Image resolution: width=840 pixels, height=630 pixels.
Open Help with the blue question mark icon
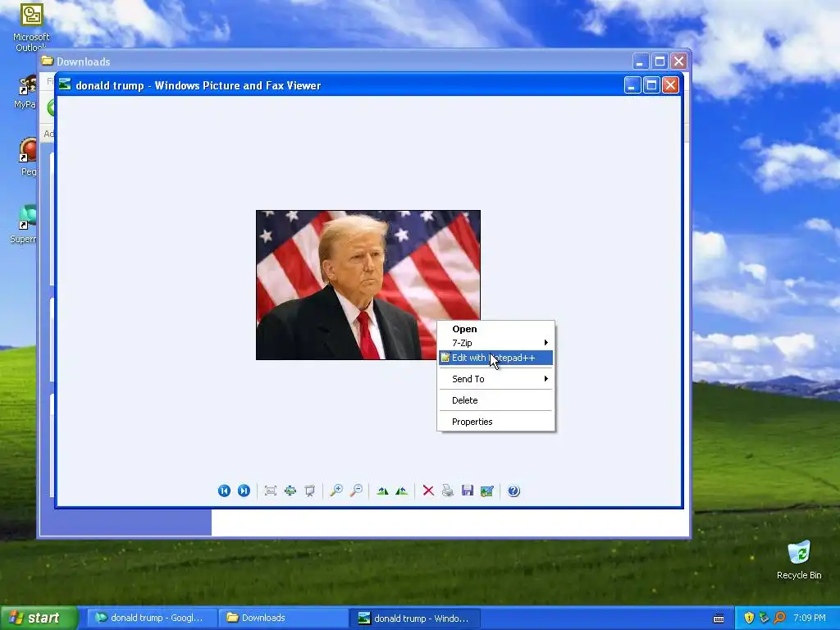(514, 491)
